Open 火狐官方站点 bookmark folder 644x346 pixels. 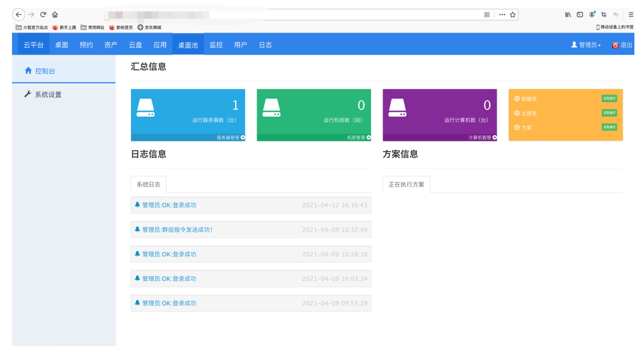(32, 28)
